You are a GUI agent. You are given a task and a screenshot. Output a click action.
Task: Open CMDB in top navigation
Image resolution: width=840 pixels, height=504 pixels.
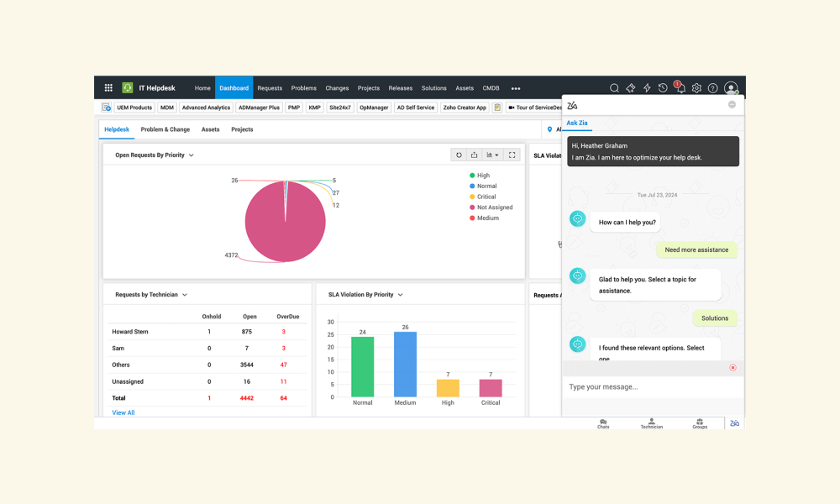point(491,88)
